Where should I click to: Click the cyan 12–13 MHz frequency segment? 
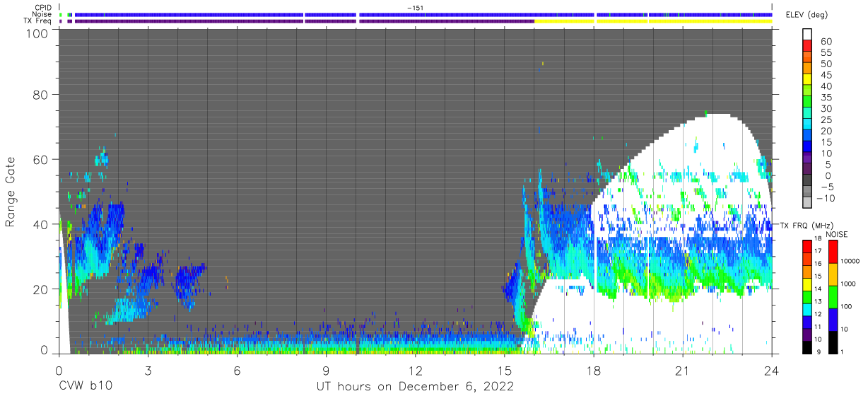click(808, 309)
